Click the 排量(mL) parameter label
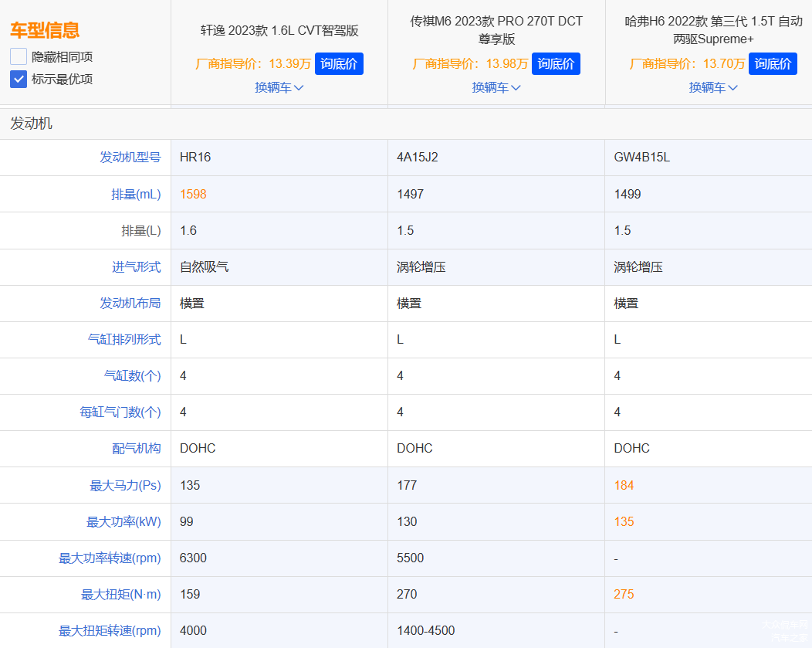Screen dimensions: 812x648 [136, 195]
